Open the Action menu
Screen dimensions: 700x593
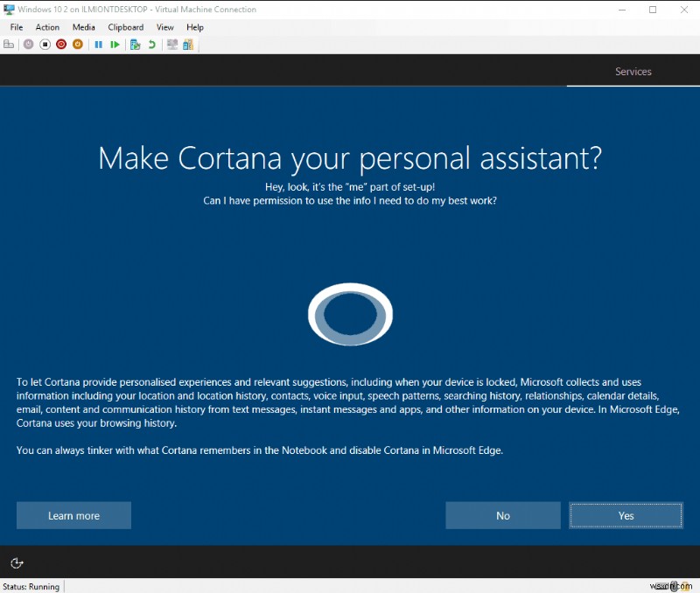pyautogui.click(x=47, y=27)
